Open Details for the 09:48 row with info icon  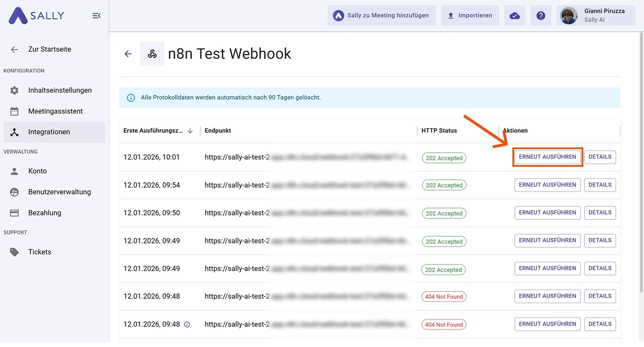[x=600, y=324]
